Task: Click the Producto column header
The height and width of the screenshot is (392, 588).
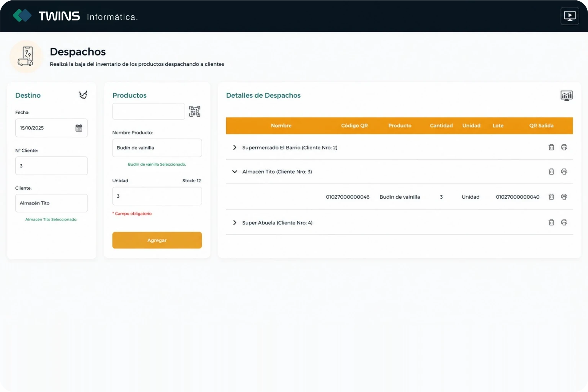Action: coord(400,126)
